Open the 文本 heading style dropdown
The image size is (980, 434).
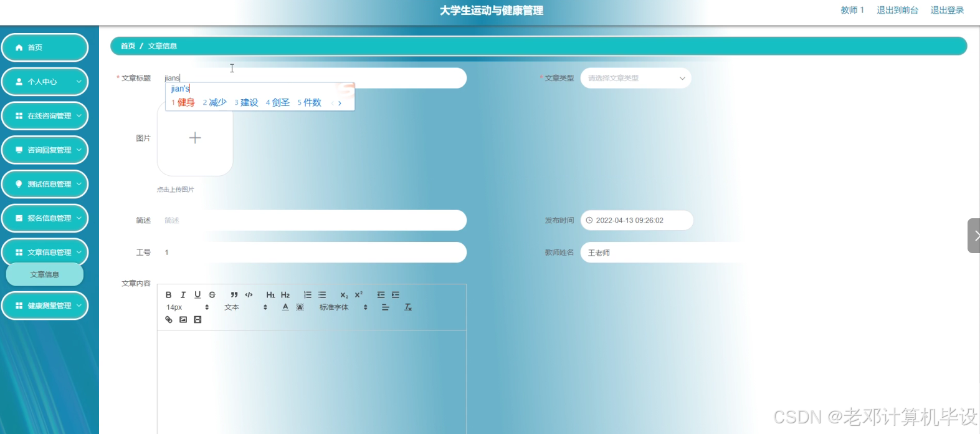246,307
